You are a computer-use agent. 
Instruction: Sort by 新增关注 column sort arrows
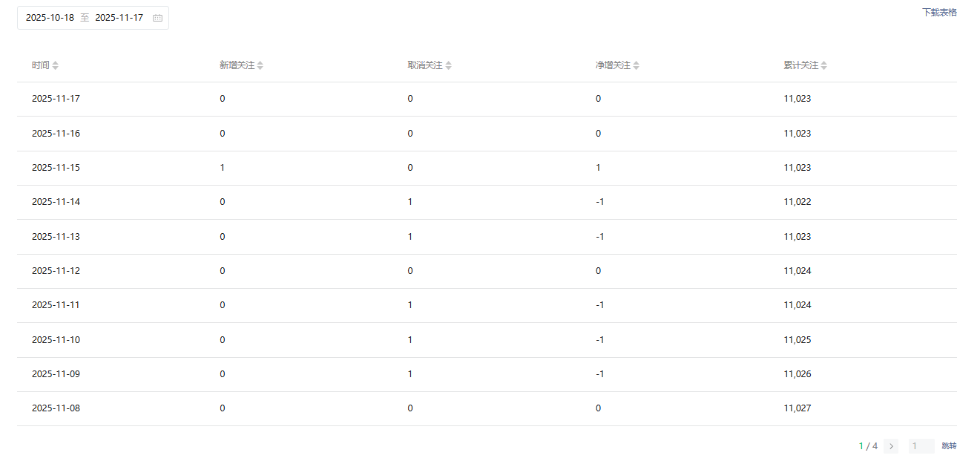(x=260, y=65)
